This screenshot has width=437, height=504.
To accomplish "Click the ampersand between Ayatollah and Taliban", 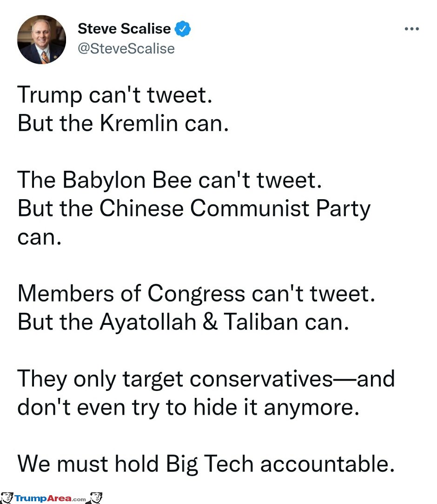I will [x=210, y=322].
